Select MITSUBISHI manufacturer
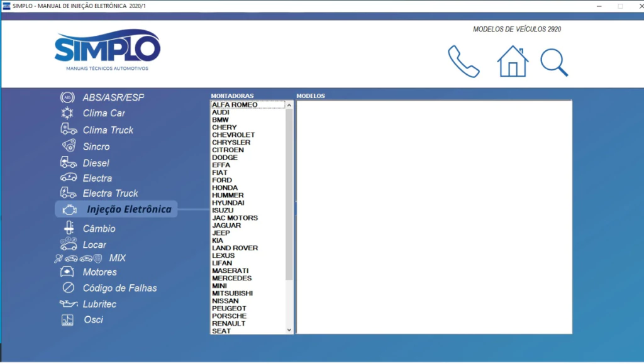The width and height of the screenshot is (644, 364). point(248,294)
